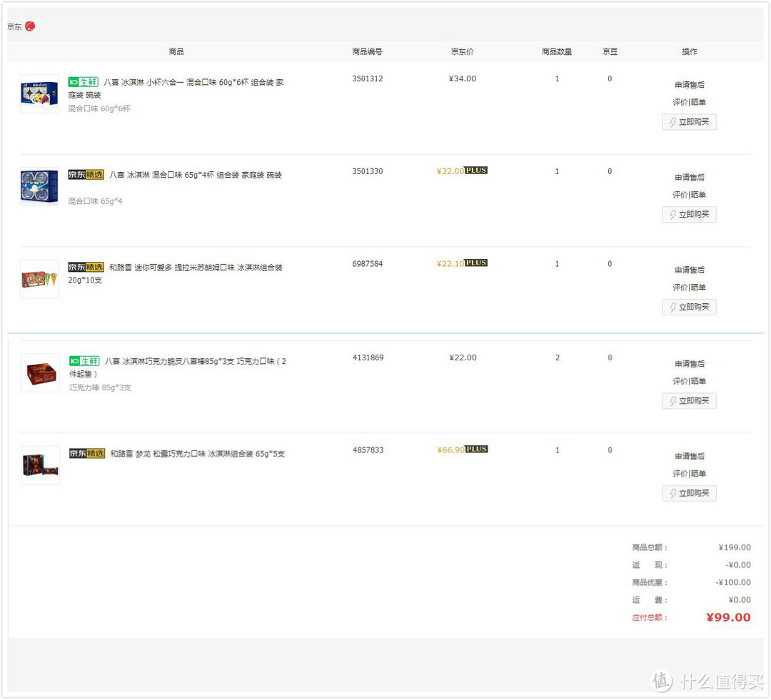Click 京东精选 badge on item 4857833

(87, 453)
